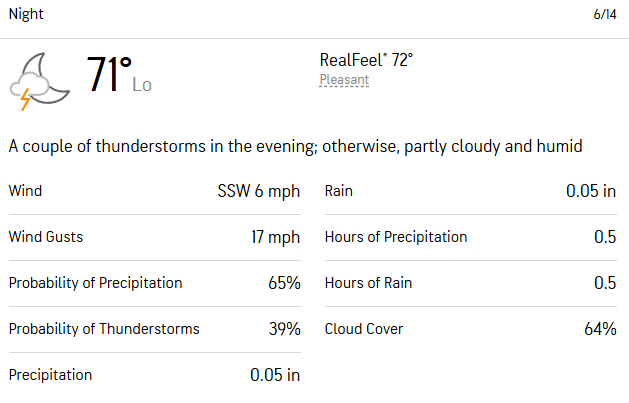This screenshot has height=403, width=629.
Task: Click the thunderstorms forecast description sentence
Action: 295,146
